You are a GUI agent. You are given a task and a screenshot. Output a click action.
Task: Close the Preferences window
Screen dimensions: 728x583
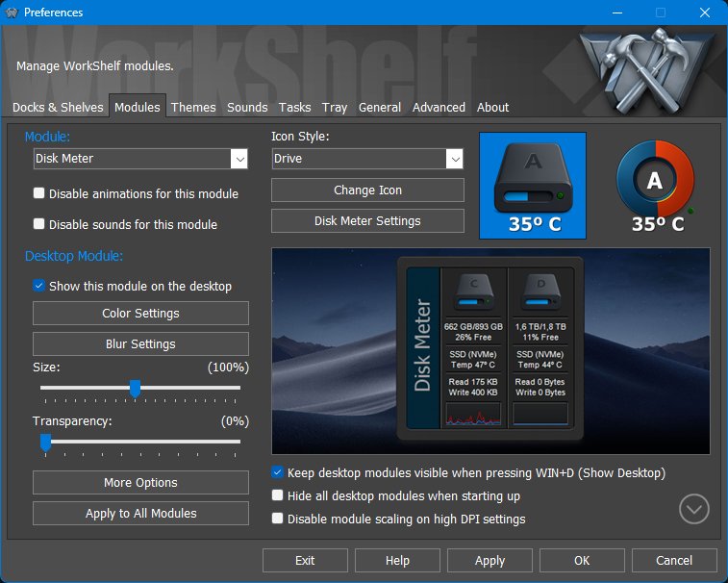point(705,13)
